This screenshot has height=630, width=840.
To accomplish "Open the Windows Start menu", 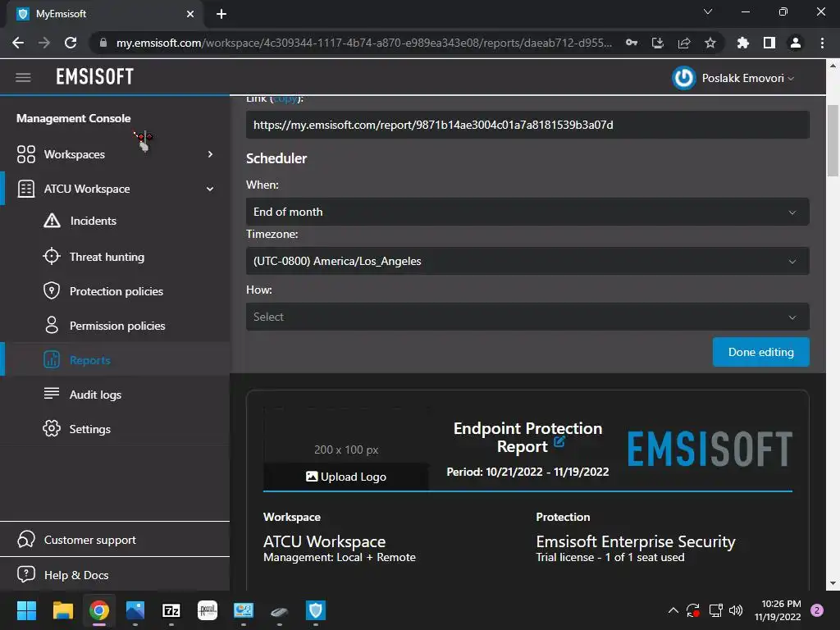I will point(26,610).
